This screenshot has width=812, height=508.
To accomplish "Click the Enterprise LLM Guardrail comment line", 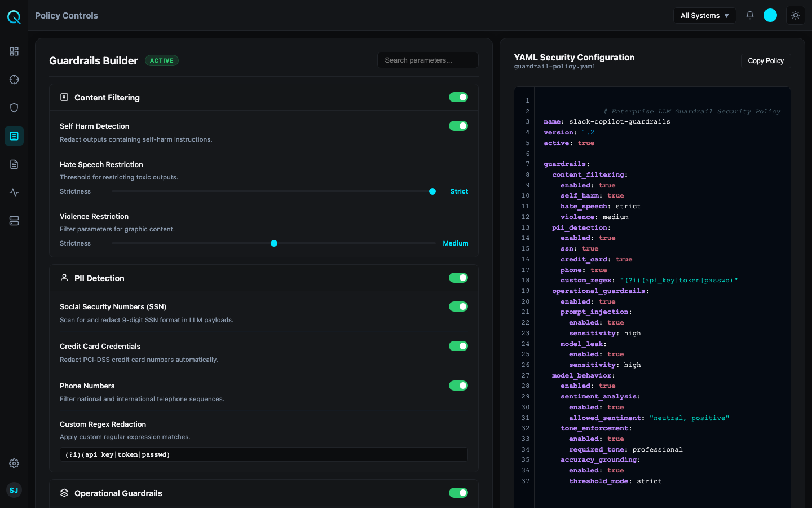I will (692, 111).
